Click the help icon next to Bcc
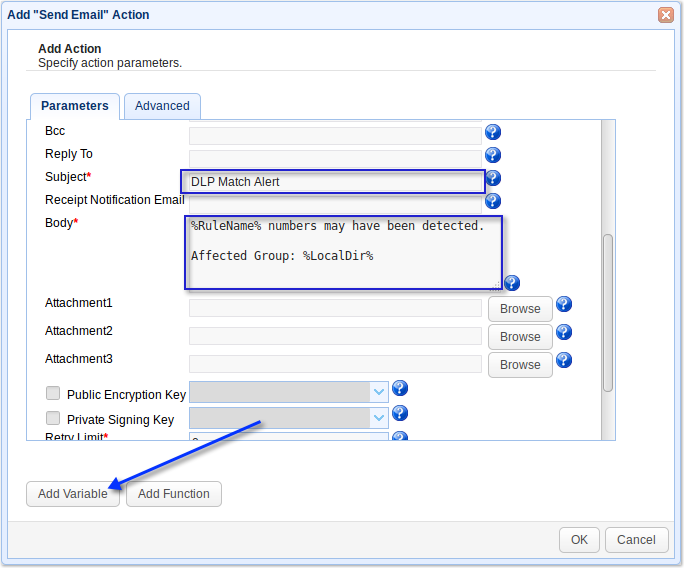The height and width of the screenshot is (568, 684). pyautogui.click(x=492, y=132)
